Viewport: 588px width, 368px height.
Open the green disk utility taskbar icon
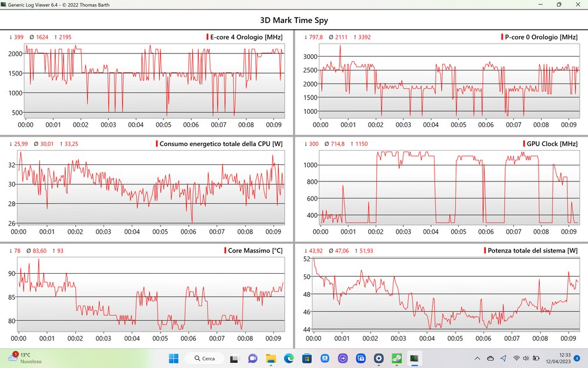point(397,358)
